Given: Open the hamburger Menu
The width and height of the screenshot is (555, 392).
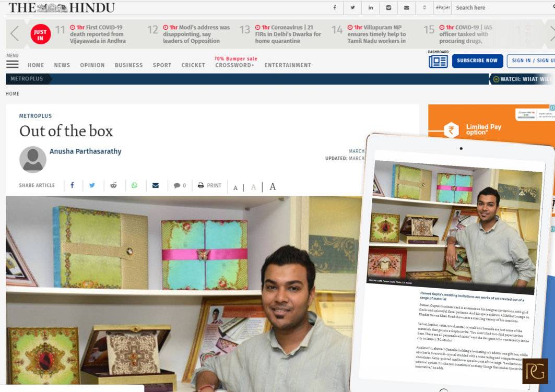Looking at the screenshot, I should pos(12,64).
